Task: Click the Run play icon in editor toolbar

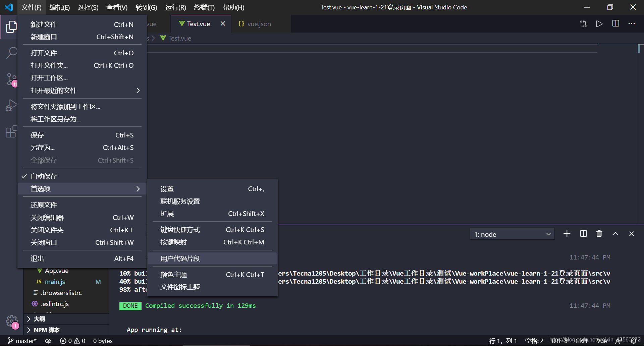Action: point(599,24)
